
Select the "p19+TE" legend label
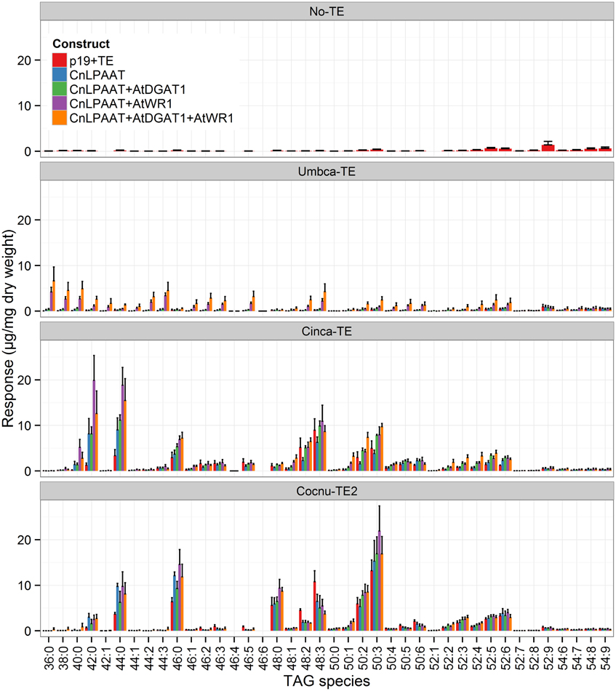(x=92, y=61)
